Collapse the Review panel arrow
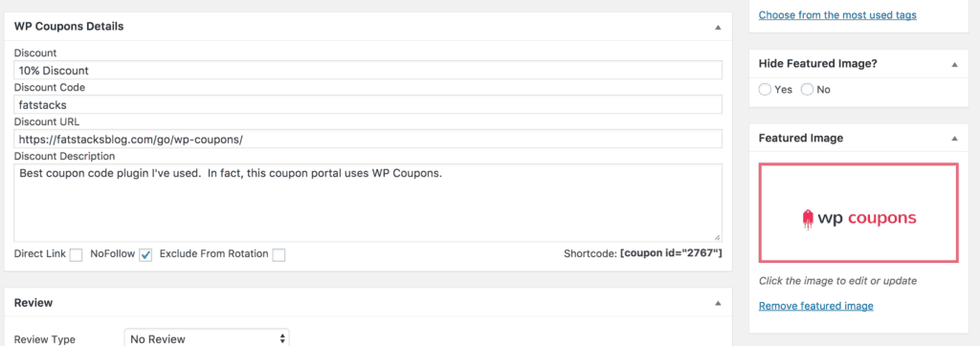 click(x=718, y=303)
